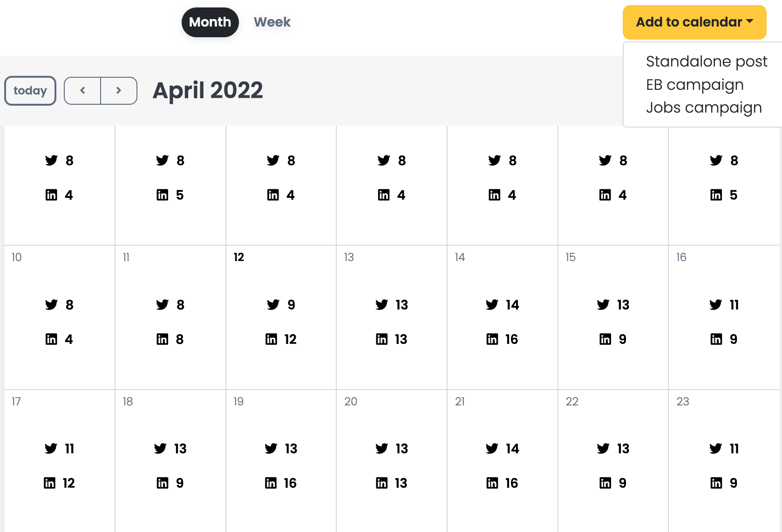Screen dimensions: 782x532
Task: Click the LinkedIn icon on April 17
Action: [x=50, y=483]
